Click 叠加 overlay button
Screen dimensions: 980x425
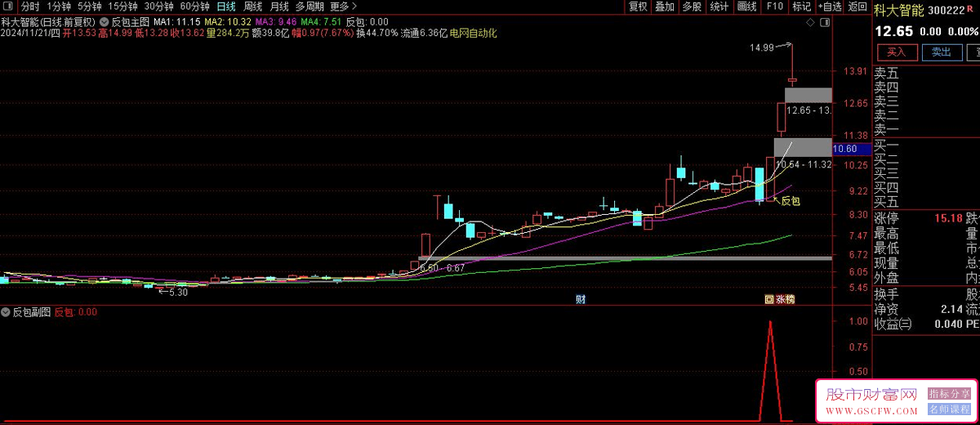tap(665, 7)
